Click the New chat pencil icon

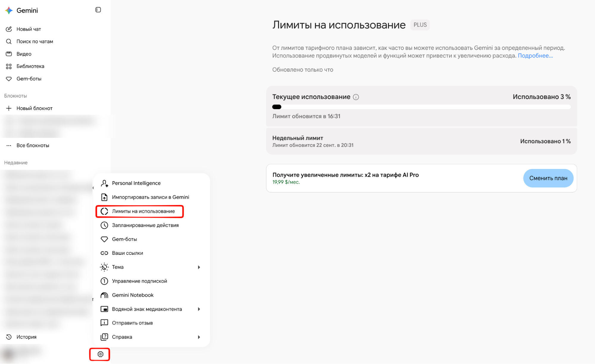pos(9,29)
